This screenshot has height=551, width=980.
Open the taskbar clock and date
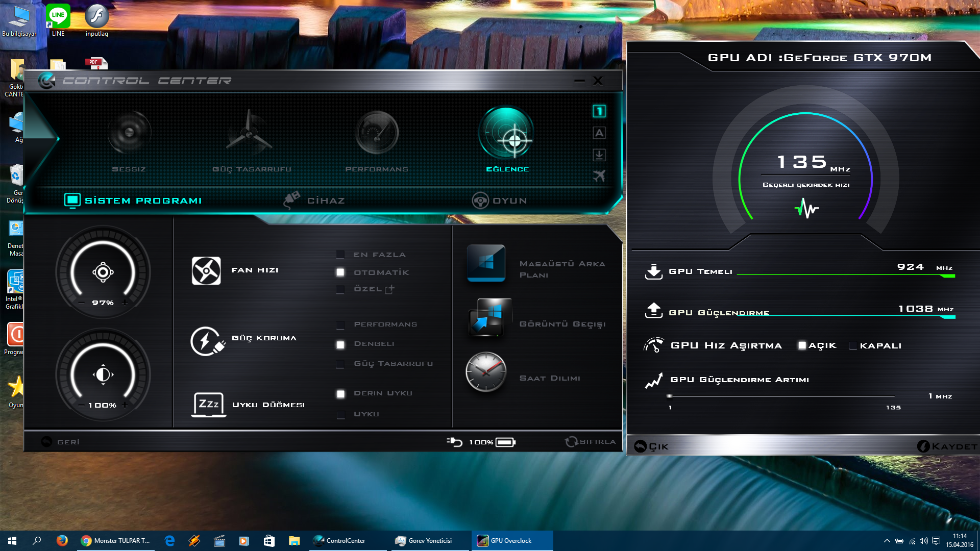(960, 541)
